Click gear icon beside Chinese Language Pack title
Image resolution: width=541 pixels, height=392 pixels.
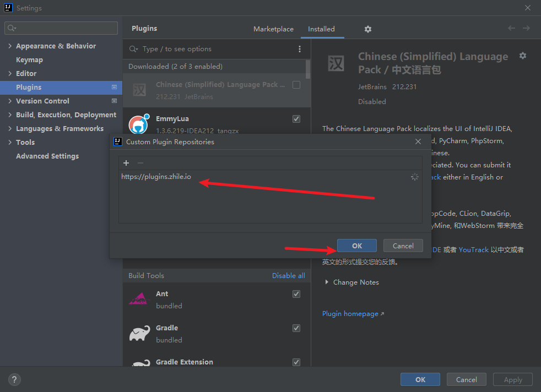523,56
